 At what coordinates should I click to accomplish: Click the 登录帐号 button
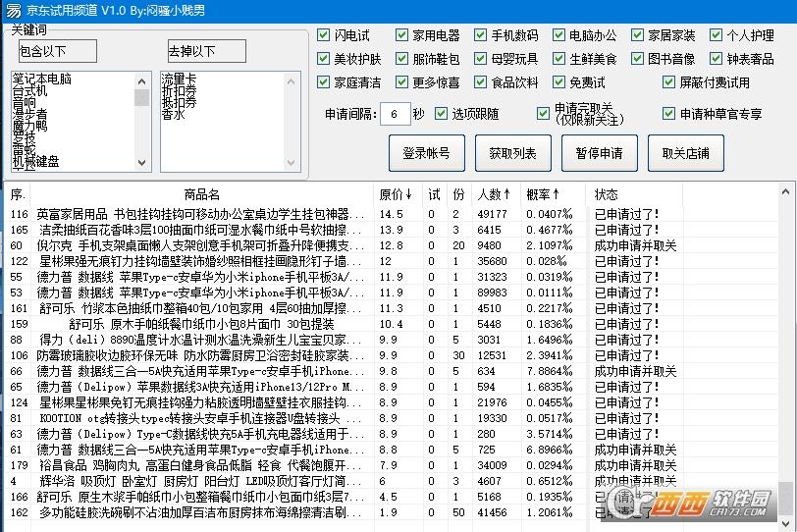click(x=426, y=153)
